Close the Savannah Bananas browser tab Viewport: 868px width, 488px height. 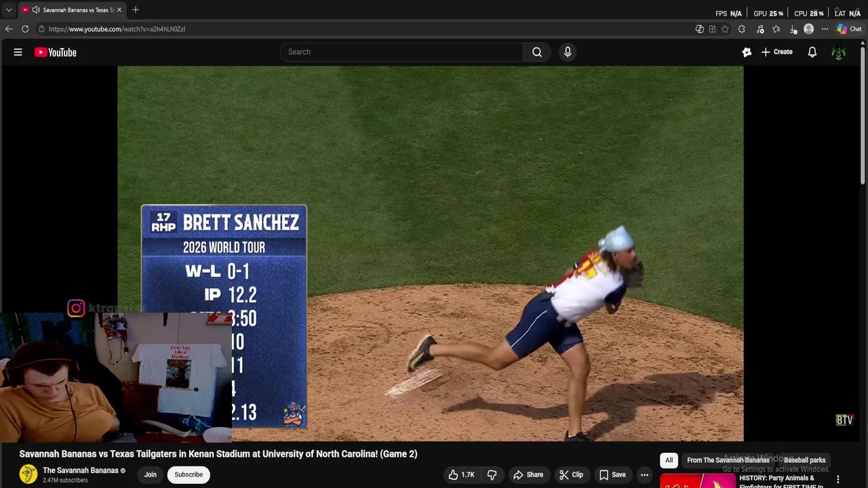pos(119,9)
